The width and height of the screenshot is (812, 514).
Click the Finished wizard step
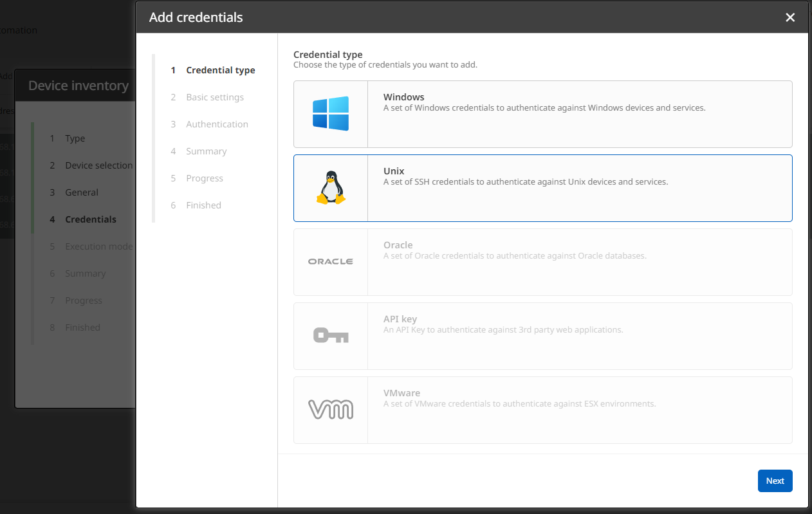[x=203, y=205]
